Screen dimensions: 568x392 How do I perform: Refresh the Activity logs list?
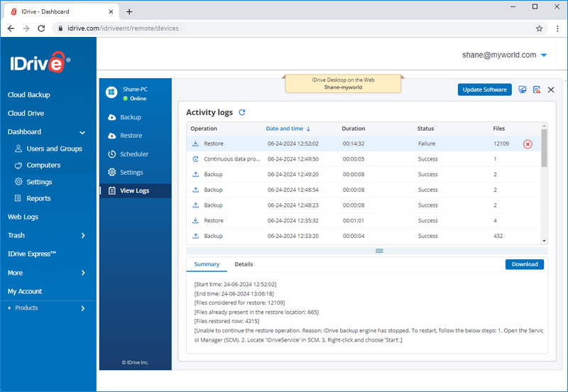click(242, 112)
